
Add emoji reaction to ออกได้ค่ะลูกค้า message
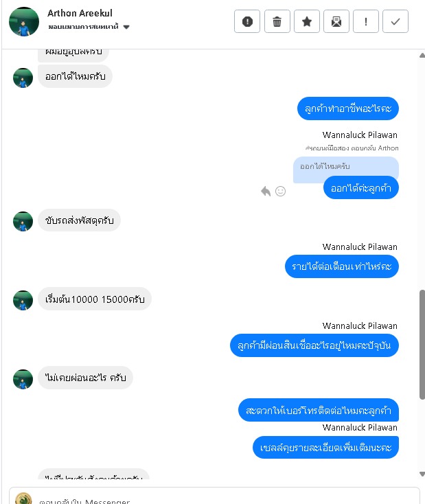tap(280, 192)
